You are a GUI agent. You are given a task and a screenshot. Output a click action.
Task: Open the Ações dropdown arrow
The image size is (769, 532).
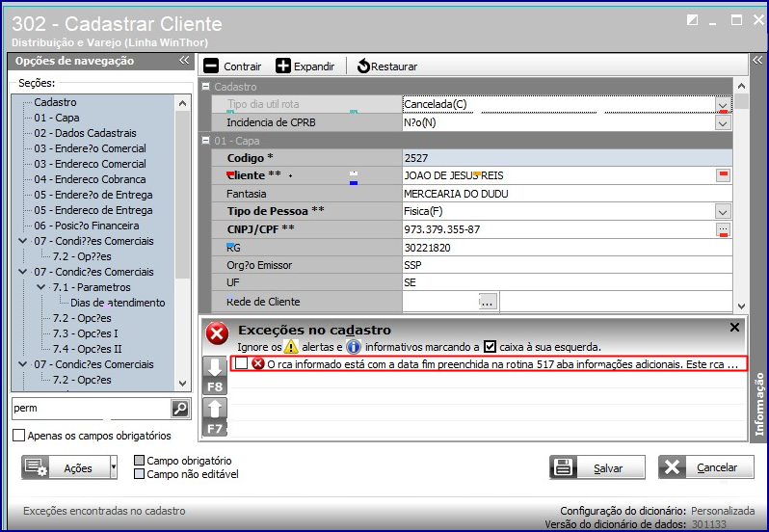coord(114,467)
